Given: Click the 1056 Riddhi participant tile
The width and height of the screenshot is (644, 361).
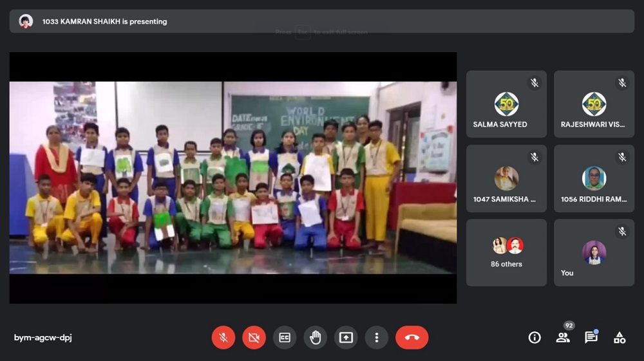Looking at the screenshot, I should pyautogui.click(x=594, y=178).
